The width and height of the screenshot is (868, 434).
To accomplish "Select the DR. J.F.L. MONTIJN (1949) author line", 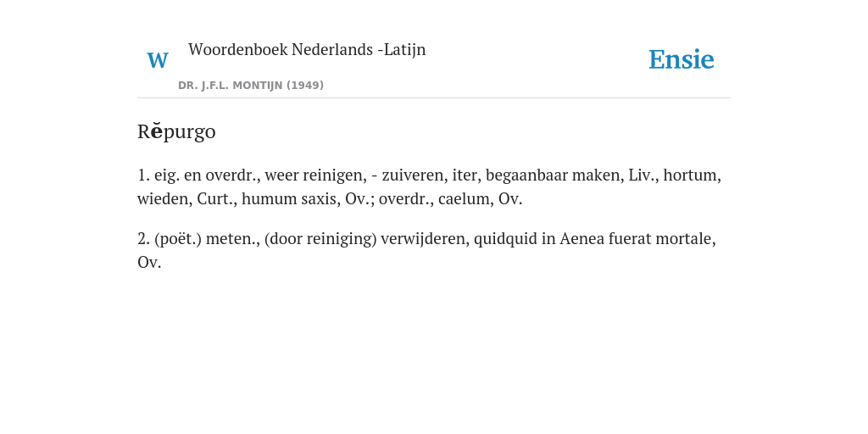I will click(x=251, y=86).
